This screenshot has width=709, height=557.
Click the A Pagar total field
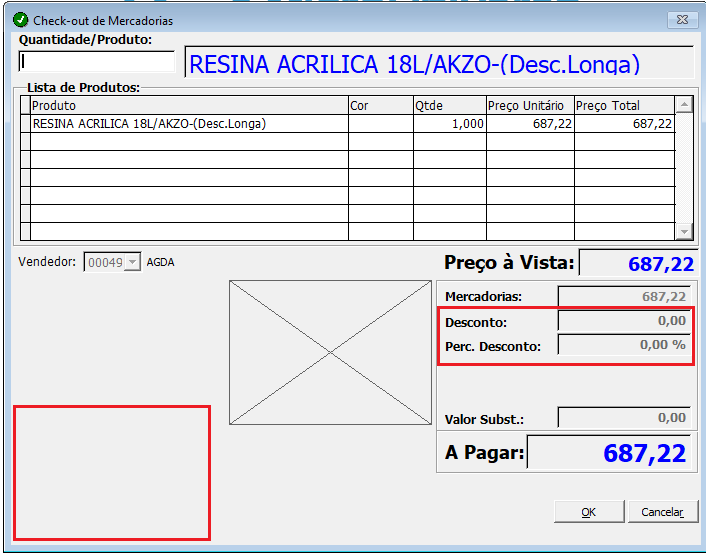(x=609, y=452)
